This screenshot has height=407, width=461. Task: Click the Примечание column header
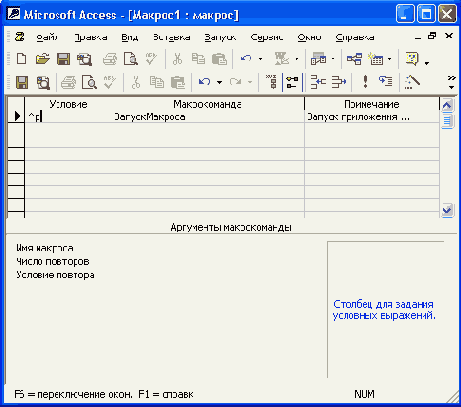pyautogui.click(x=372, y=104)
